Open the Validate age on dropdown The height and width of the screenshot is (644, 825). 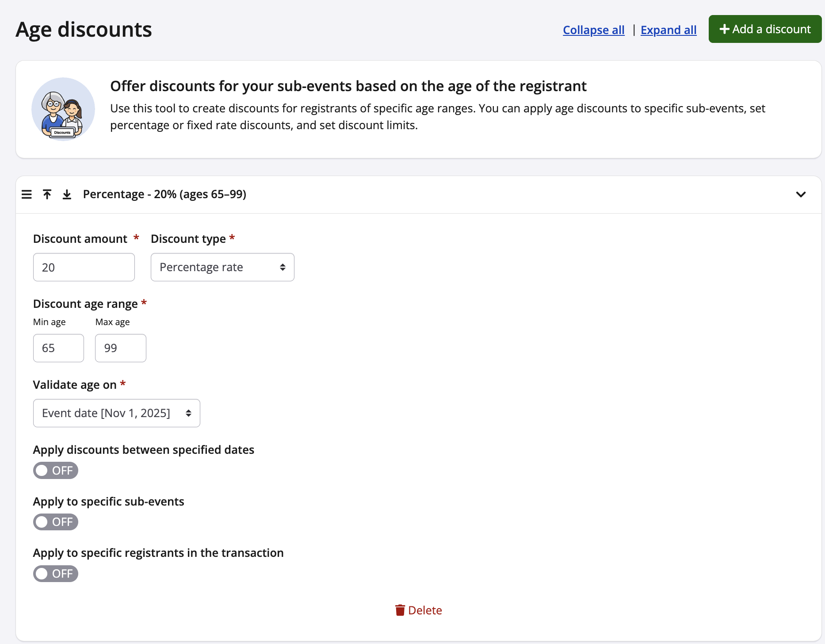[116, 413]
